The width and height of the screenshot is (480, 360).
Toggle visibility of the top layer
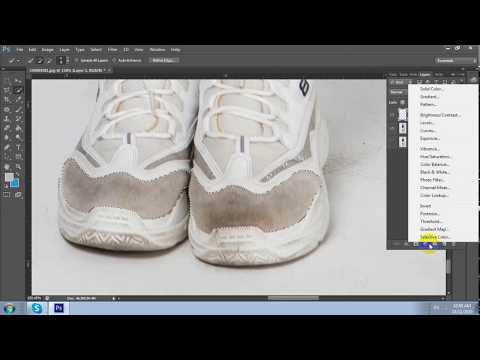pos(393,115)
